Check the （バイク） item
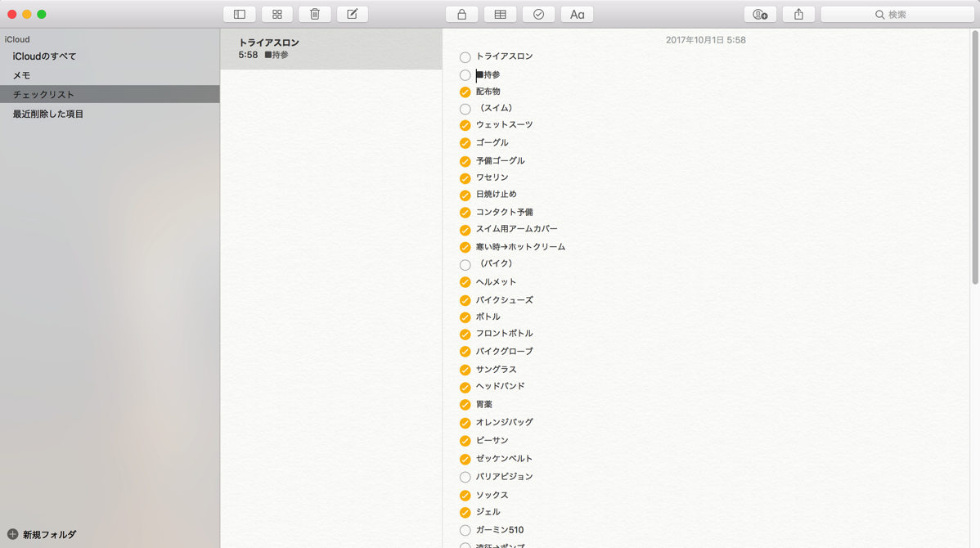Screen dimensions: 980x548 click(x=465, y=265)
